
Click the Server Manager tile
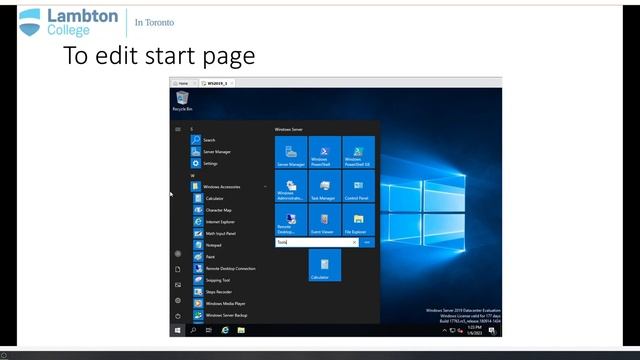(291, 152)
